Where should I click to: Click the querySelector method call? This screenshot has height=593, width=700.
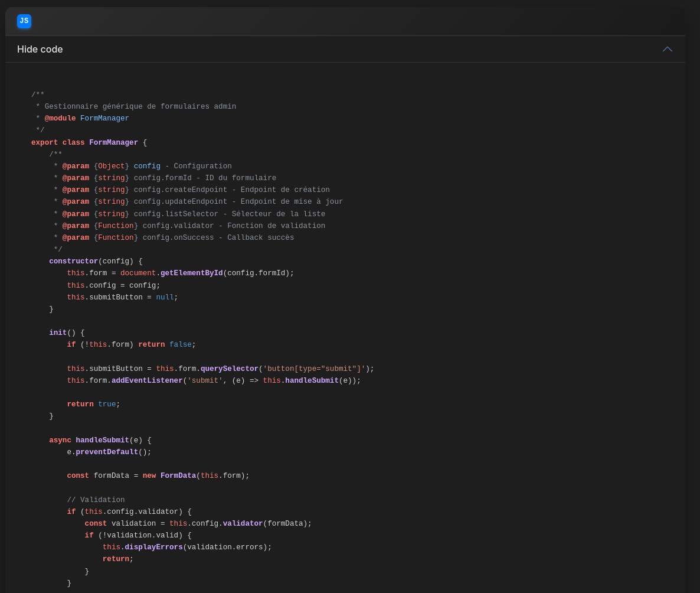point(229,369)
